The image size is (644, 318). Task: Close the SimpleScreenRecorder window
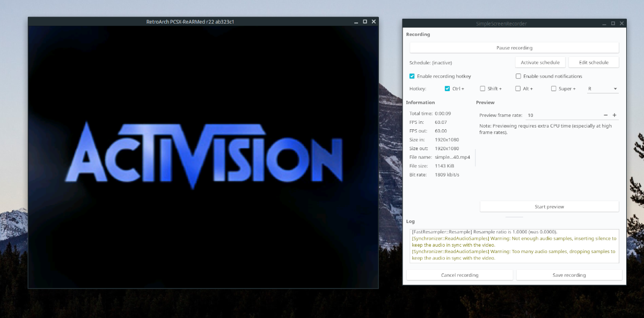(x=622, y=24)
